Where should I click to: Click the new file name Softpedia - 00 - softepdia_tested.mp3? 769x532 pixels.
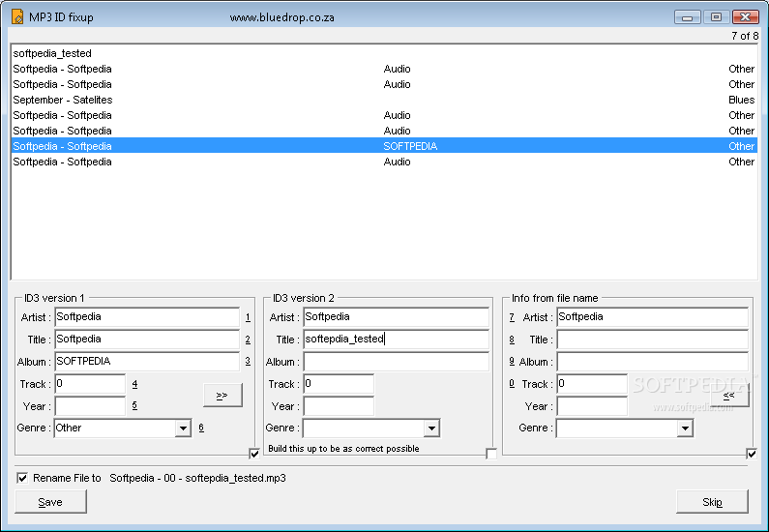pyautogui.click(x=197, y=478)
